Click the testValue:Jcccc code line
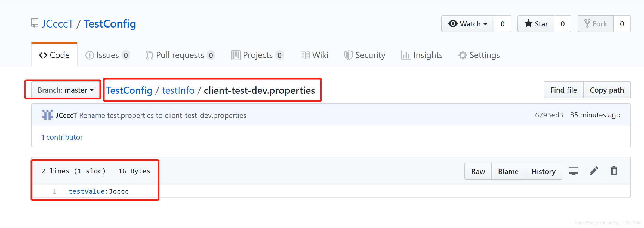The height and width of the screenshot is (228, 644). pyautogui.click(x=98, y=191)
